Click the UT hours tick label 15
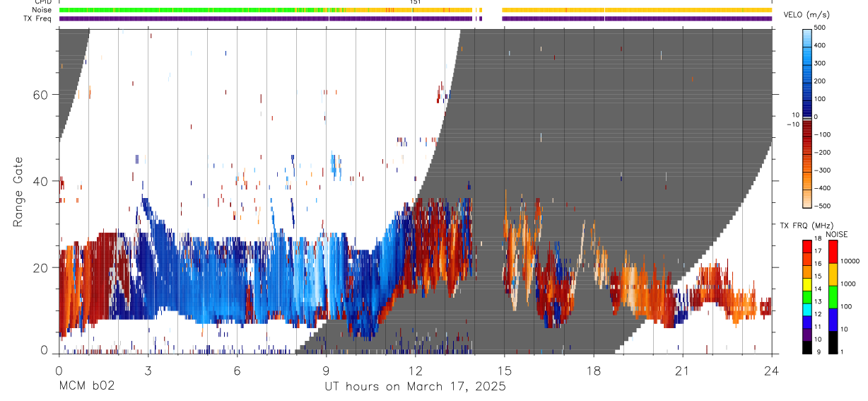Screen dimensions: 868x401 click(504, 370)
